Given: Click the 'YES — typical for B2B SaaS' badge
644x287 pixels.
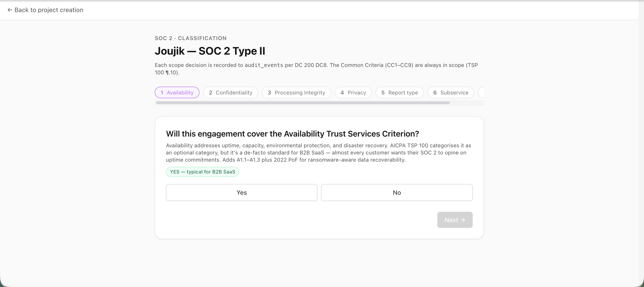Looking at the screenshot, I should tap(203, 172).
